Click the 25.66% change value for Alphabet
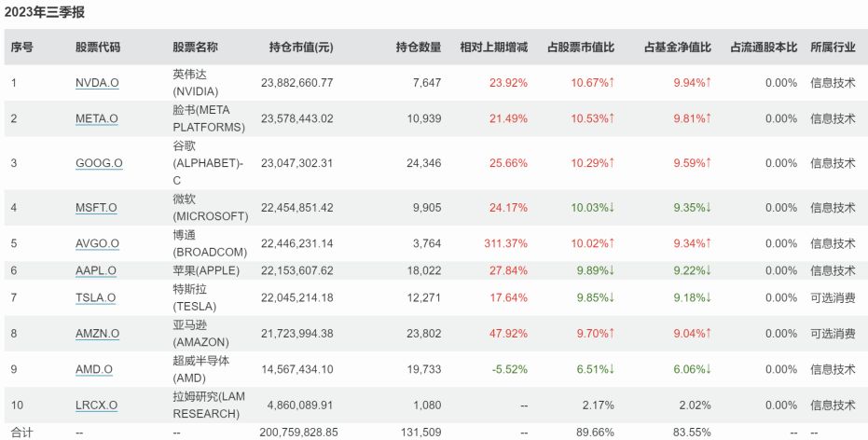The width and height of the screenshot is (868, 440). [x=509, y=163]
